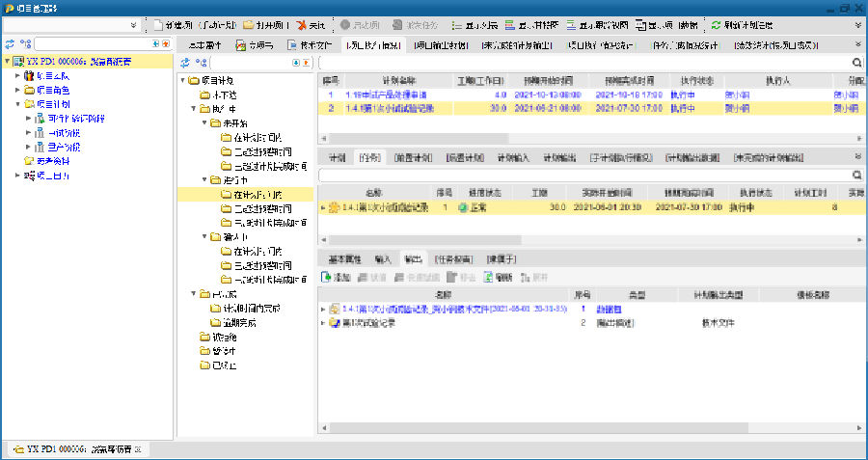Click the search magnifier icon above the plan table

[x=856, y=63]
